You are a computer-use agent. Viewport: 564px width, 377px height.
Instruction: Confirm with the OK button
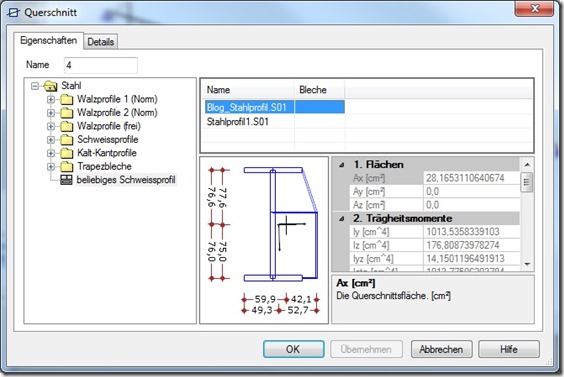coord(294,349)
